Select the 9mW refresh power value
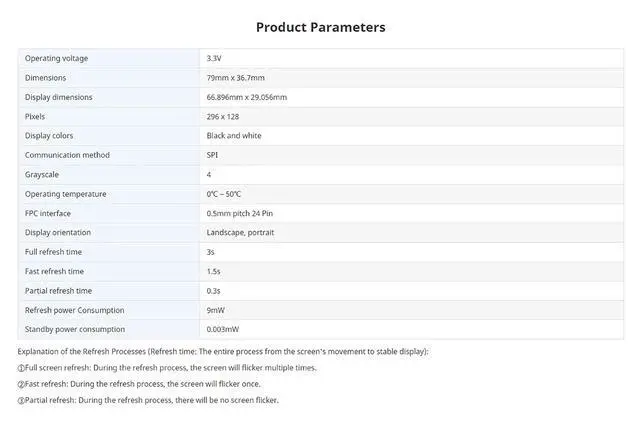The image size is (640, 422). 216,310
